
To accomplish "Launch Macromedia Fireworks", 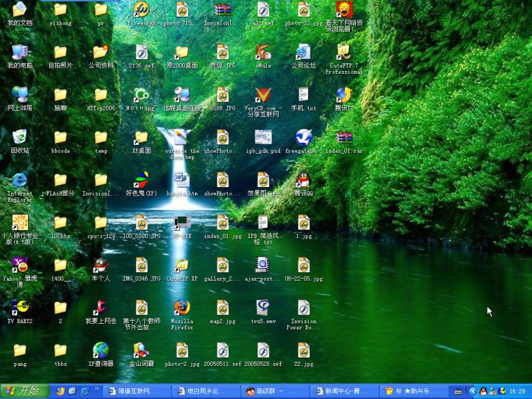I will click(141, 10).
